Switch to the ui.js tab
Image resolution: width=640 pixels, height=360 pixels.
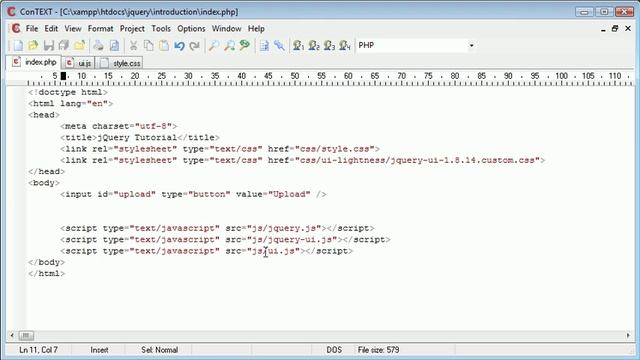click(79, 63)
